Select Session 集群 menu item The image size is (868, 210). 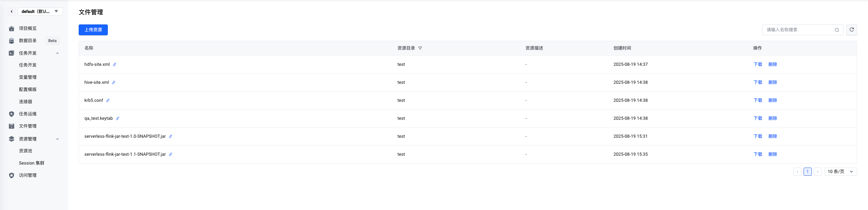pyautogui.click(x=32, y=163)
